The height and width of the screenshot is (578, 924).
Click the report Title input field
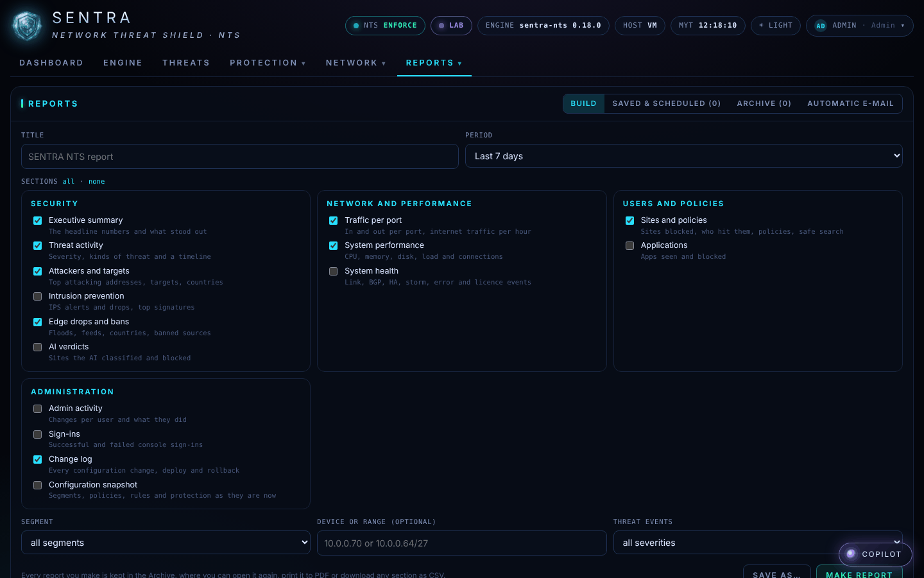coord(240,157)
